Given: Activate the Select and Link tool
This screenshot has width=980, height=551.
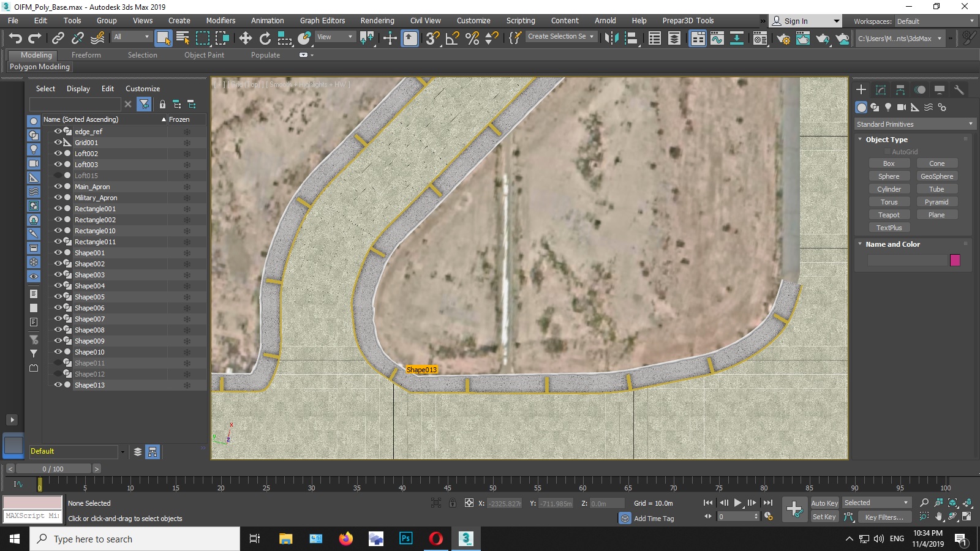Looking at the screenshot, I should click(58, 38).
